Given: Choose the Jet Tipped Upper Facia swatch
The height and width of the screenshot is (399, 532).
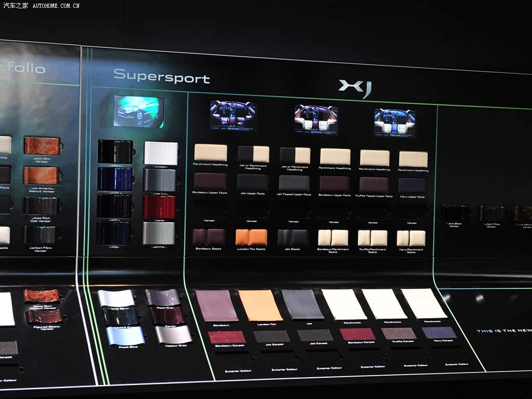Looking at the screenshot, I should [x=294, y=183].
